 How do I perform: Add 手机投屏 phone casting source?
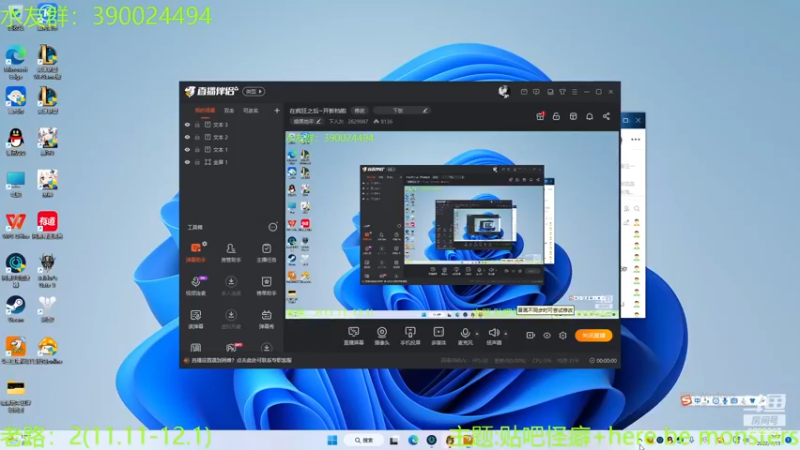click(x=410, y=336)
